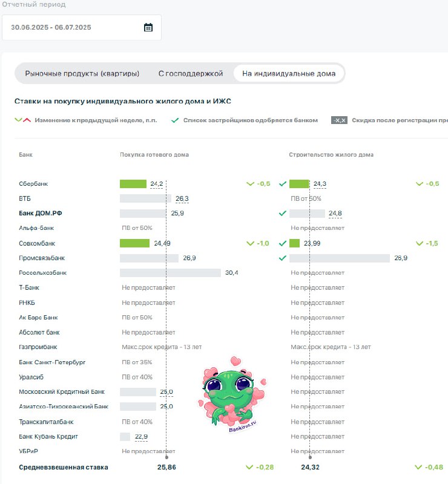The width and height of the screenshot is (448, 484).
Task: Click Т-Банк bank name
Action: 29,288
